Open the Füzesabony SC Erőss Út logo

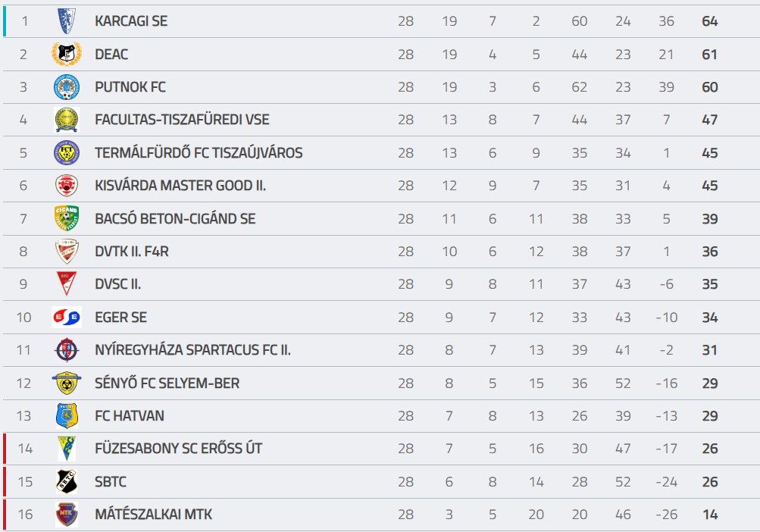67,449
